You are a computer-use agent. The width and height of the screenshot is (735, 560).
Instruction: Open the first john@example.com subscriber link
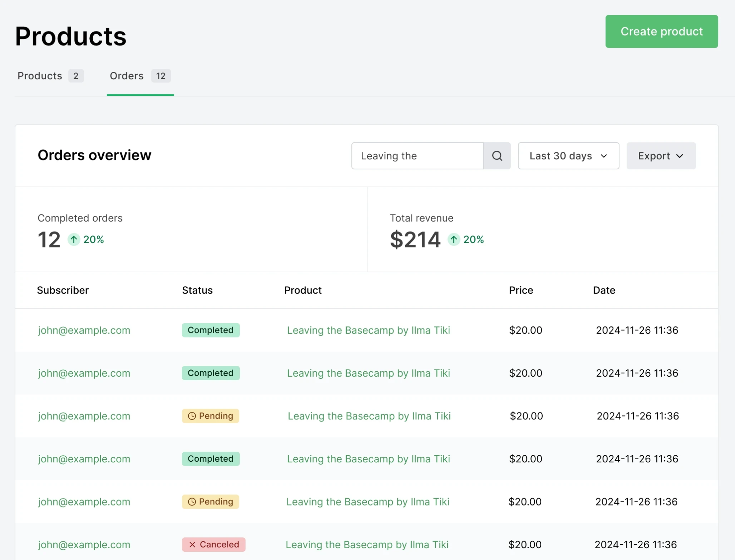pyautogui.click(x=84, y=330)
